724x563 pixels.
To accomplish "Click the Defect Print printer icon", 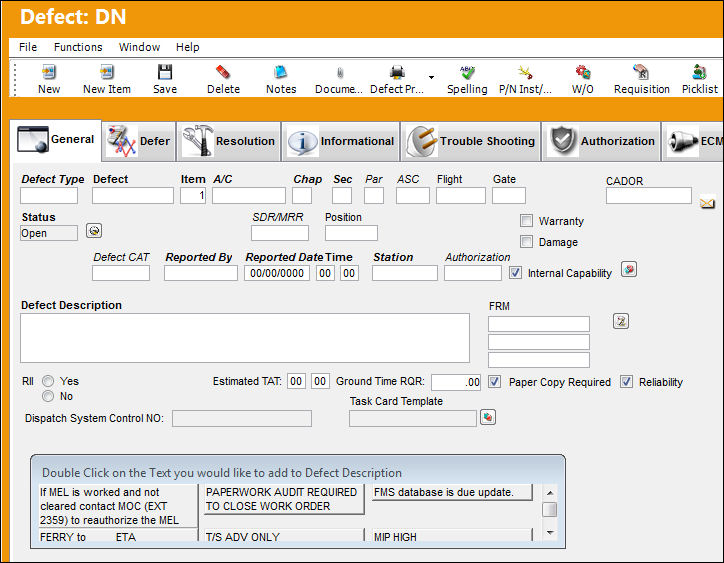I will [x=397, y=73].
